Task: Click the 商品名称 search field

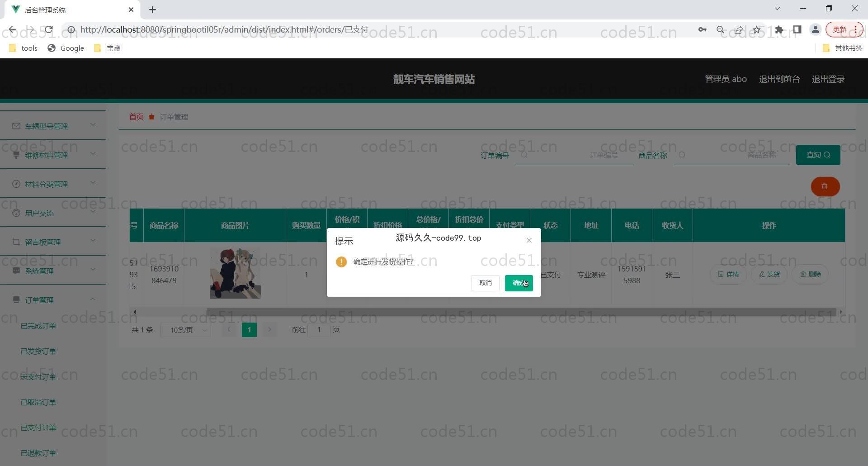Action: [x=732, y=155]
